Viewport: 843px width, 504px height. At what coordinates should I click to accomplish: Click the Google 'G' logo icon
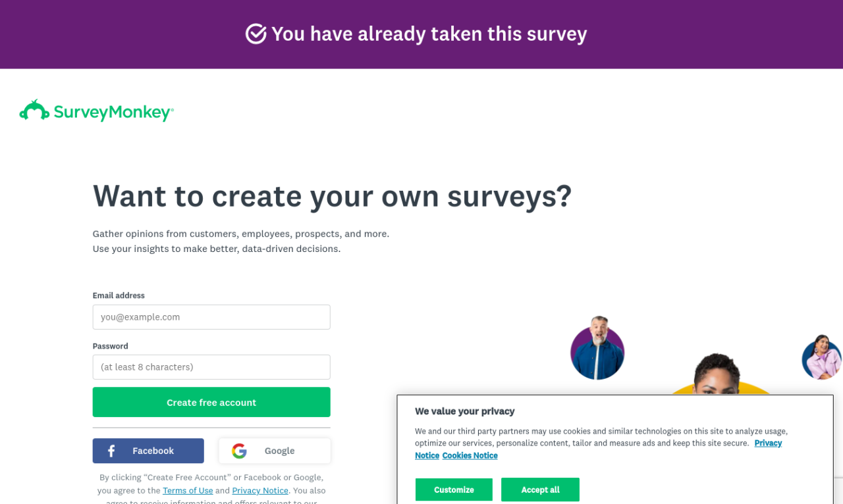click(x=239, y=451)
